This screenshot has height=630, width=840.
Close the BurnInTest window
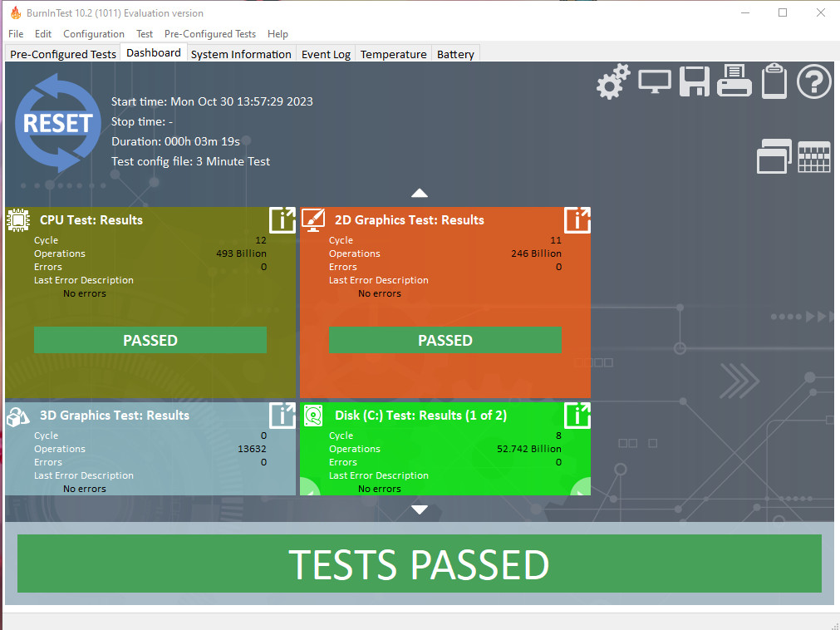coord(821,12)
